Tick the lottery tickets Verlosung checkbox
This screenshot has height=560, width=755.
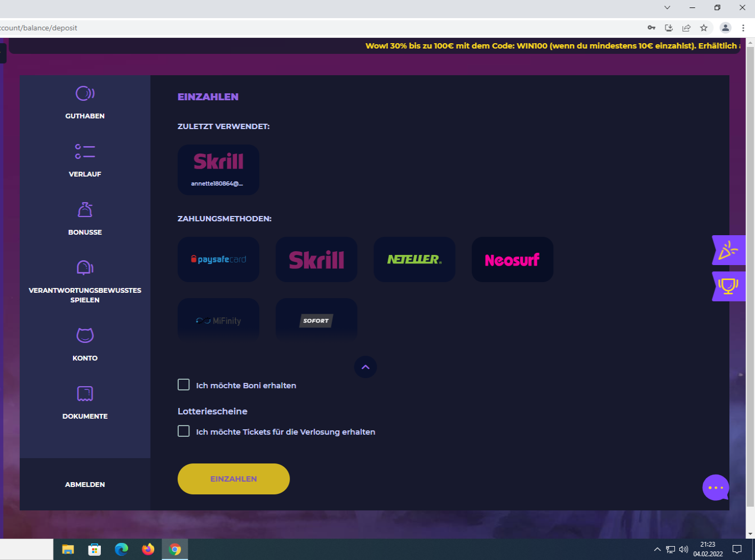click(x=184, y=431)
